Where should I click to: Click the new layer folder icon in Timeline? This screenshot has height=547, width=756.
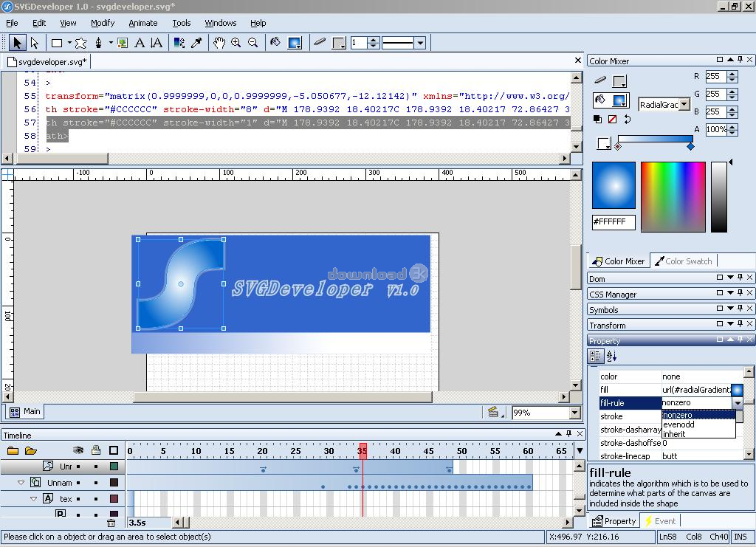[x=13, y=450]
